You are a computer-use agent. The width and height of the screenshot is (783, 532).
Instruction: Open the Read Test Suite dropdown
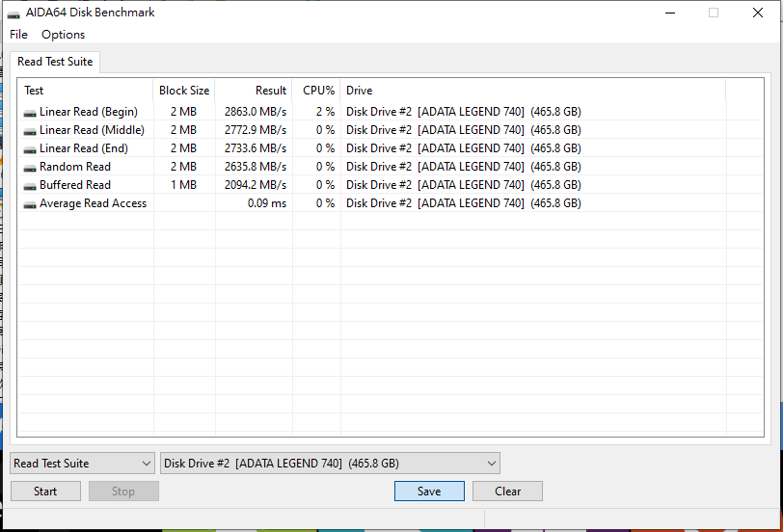[x=82, y=464]
